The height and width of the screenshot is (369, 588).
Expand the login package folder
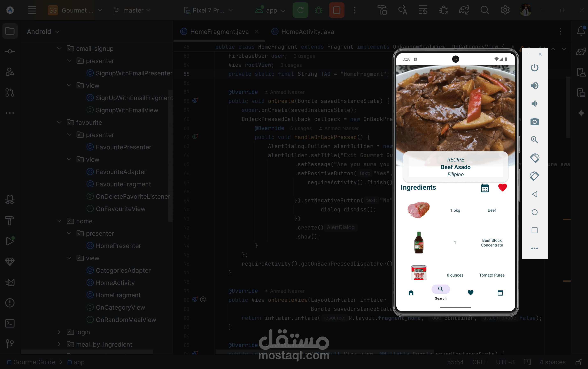59,332
